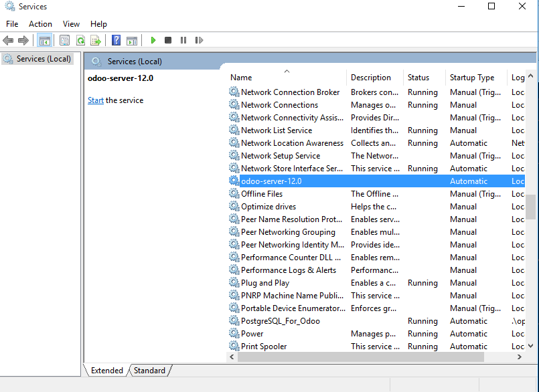
Task: Click gear icon beside Network Setup Service
Action: (234, 155)
